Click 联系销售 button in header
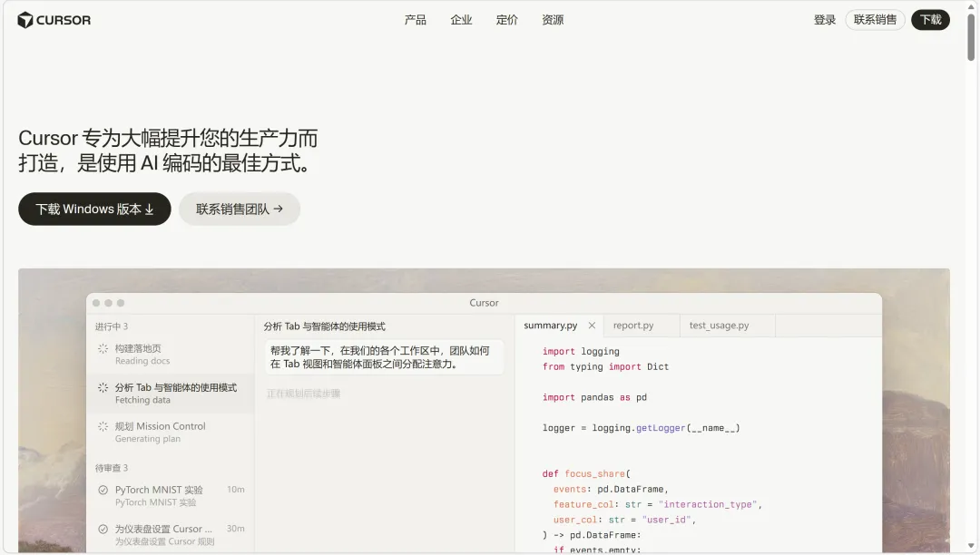The height and width of the screenshot is (555, 980). coord(875,20)
